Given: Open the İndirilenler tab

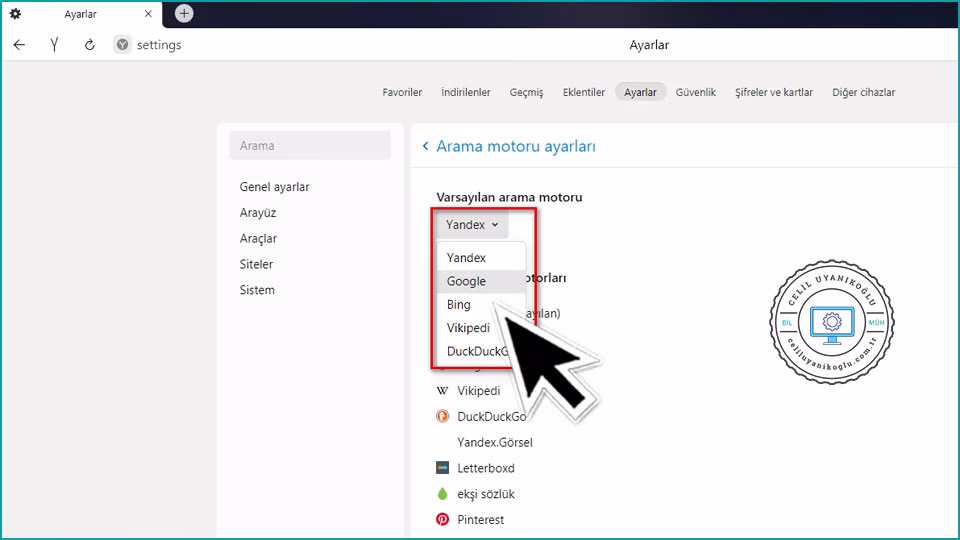Looking at the screenshot, I should [466, 92].
